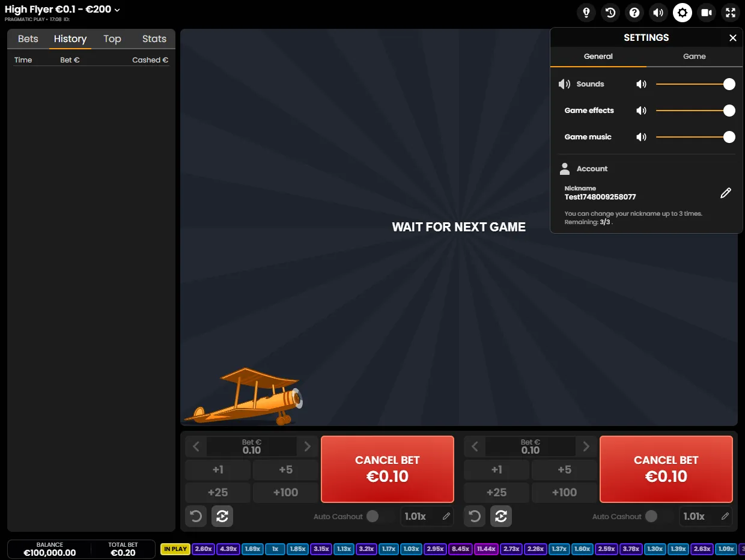
Task: Increase first panel bet with right arrow
Action: [x=308, y=446]
